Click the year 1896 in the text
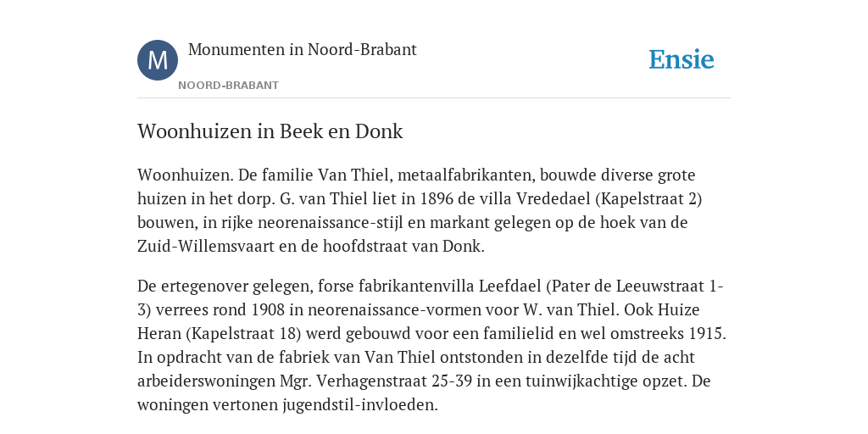 437,198
